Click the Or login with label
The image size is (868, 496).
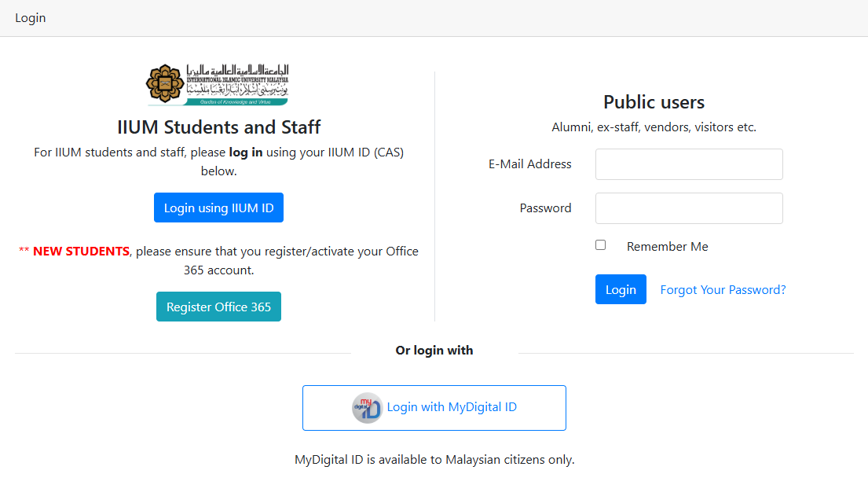(434, 351)
